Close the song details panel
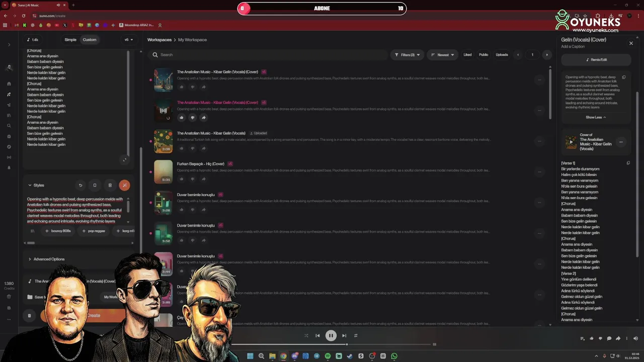The height and width of the screenshot is (362, 644). (631, 43)
